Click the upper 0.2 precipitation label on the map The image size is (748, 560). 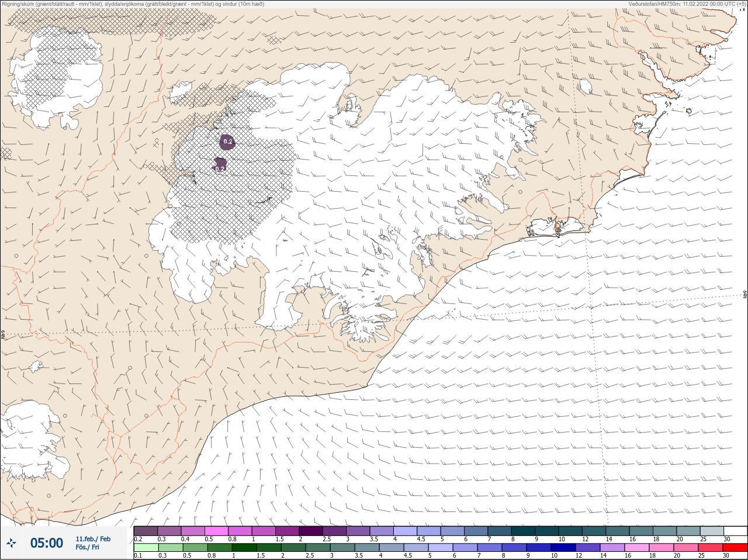228,141
